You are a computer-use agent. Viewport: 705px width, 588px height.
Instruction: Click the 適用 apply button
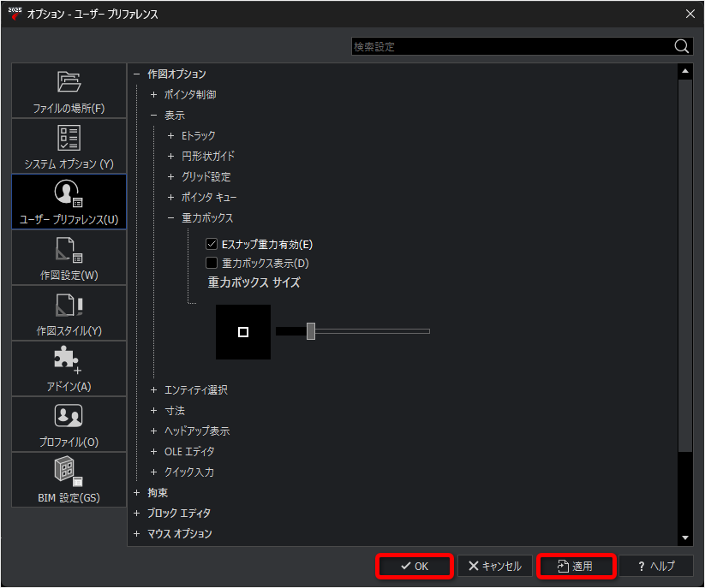click(x=576, y=566)
